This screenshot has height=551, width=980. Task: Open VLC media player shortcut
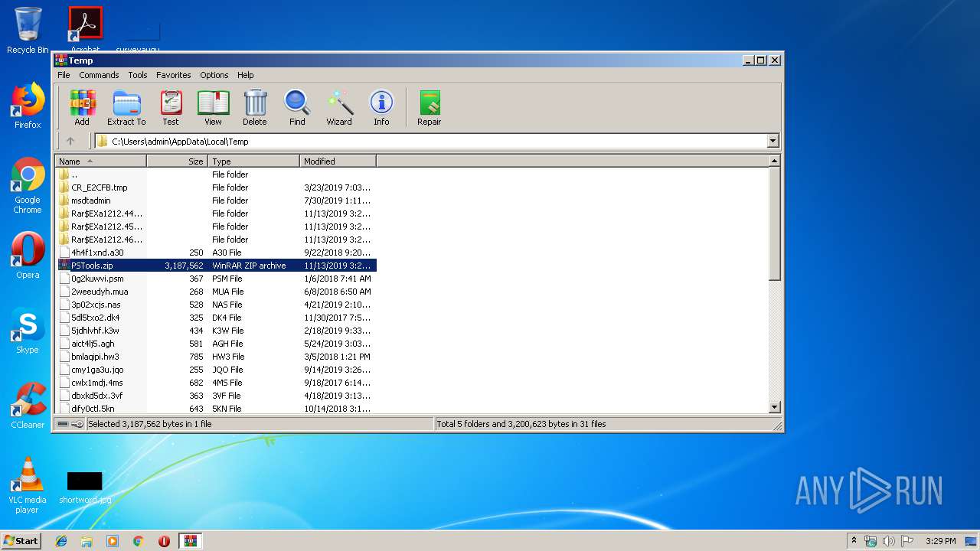pos(28,485)
